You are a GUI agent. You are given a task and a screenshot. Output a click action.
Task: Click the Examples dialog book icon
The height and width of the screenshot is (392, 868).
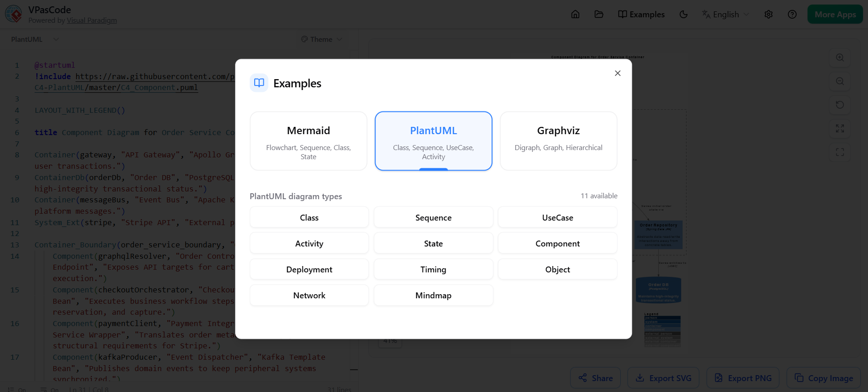point(259,83)
